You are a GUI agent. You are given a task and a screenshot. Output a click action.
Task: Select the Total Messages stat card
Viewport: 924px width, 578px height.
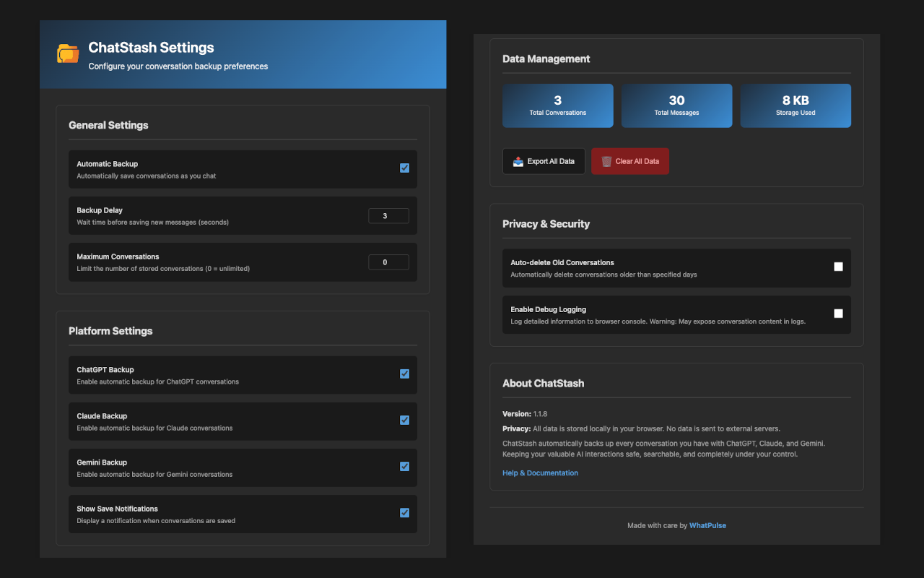[676, 105]
